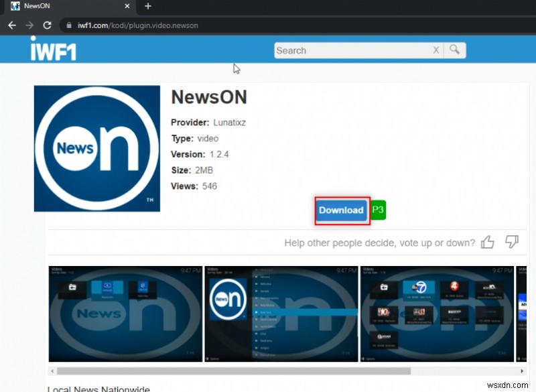Click the Size value 2MB
This screenshot has width=536, height=392.
[x=204, y=170]
